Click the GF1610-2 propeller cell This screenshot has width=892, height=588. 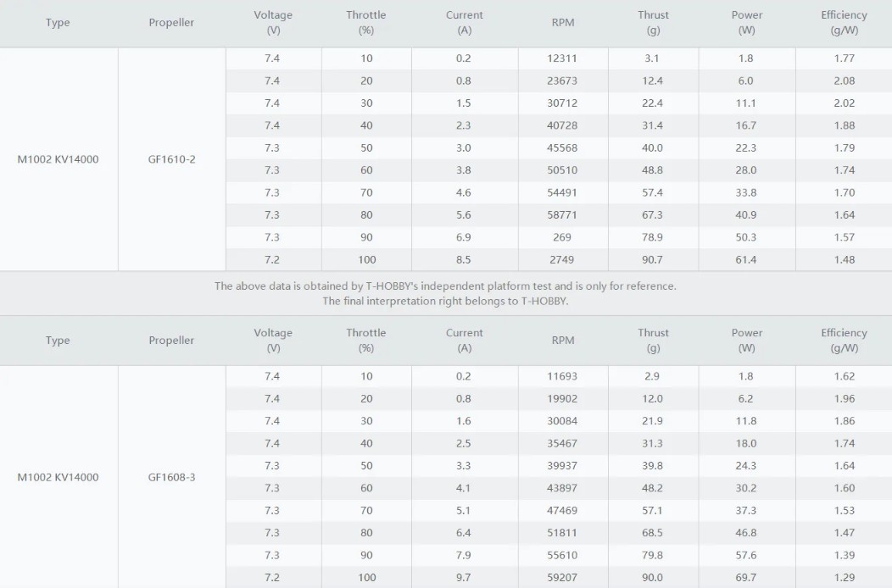coord(172,159)
